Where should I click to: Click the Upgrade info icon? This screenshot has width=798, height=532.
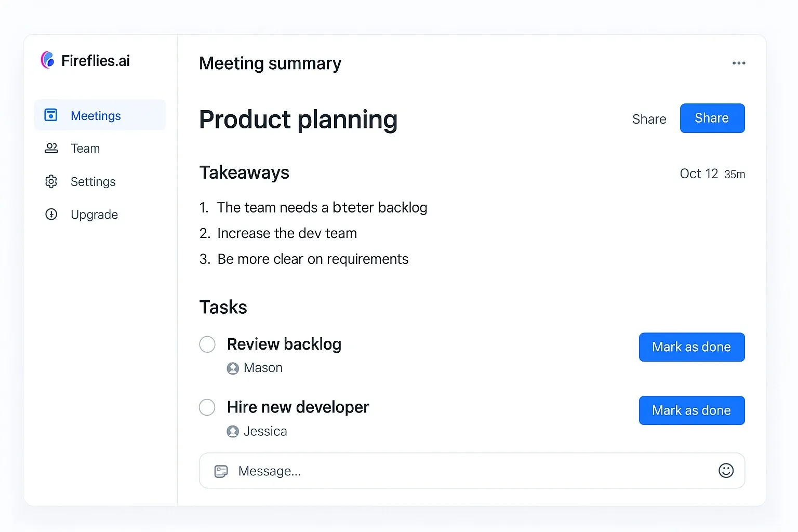(51, 214)
